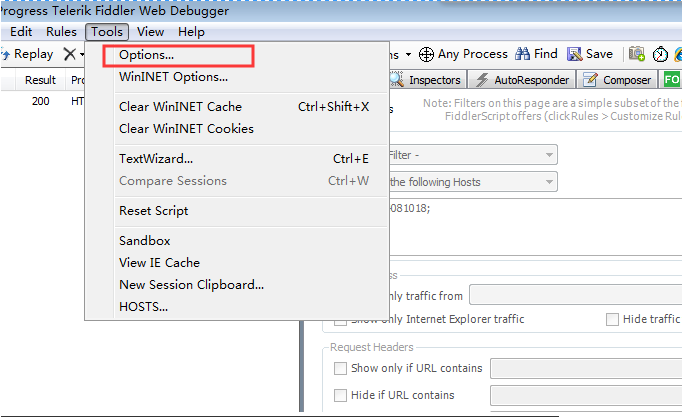This screenshot has width=682, height=417.
Task: Open the View menu
Action: pos(150,32)
